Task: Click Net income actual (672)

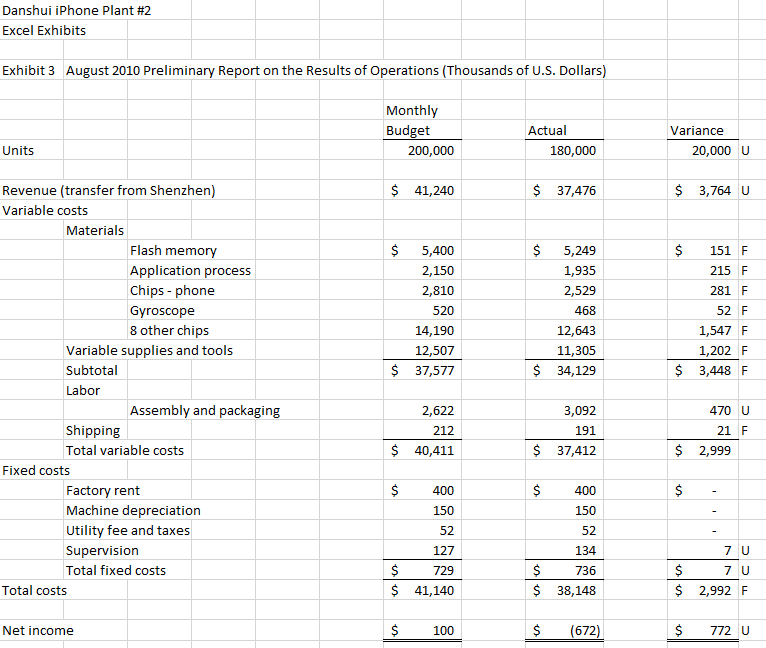Action: point(585,631)
